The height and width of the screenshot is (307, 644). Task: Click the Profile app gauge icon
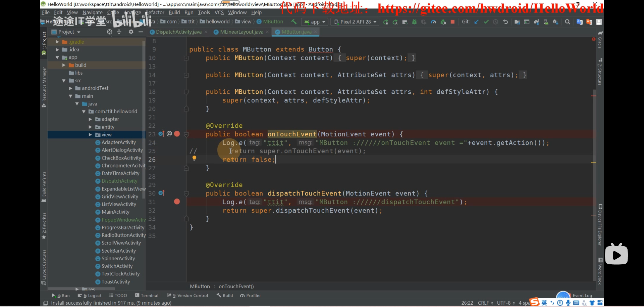coord(433,22)
